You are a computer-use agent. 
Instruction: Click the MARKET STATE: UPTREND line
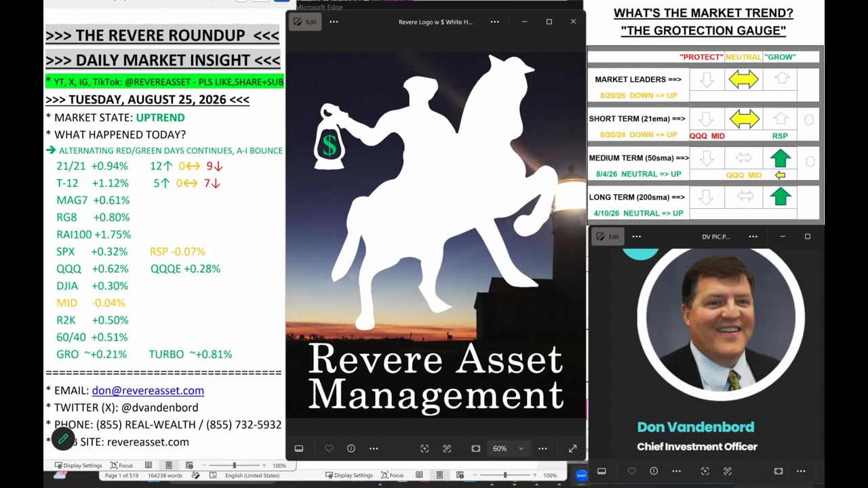pos(115,117)
